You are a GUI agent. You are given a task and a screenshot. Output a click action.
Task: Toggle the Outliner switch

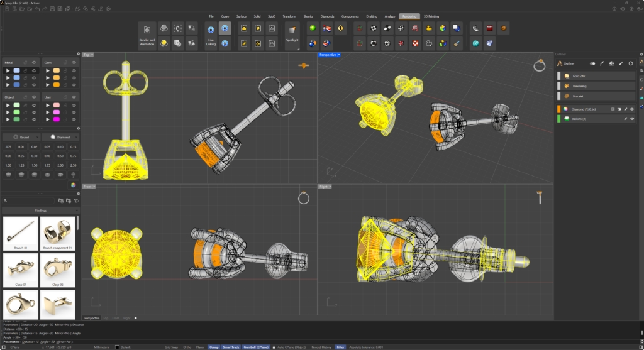coord(592,63)
